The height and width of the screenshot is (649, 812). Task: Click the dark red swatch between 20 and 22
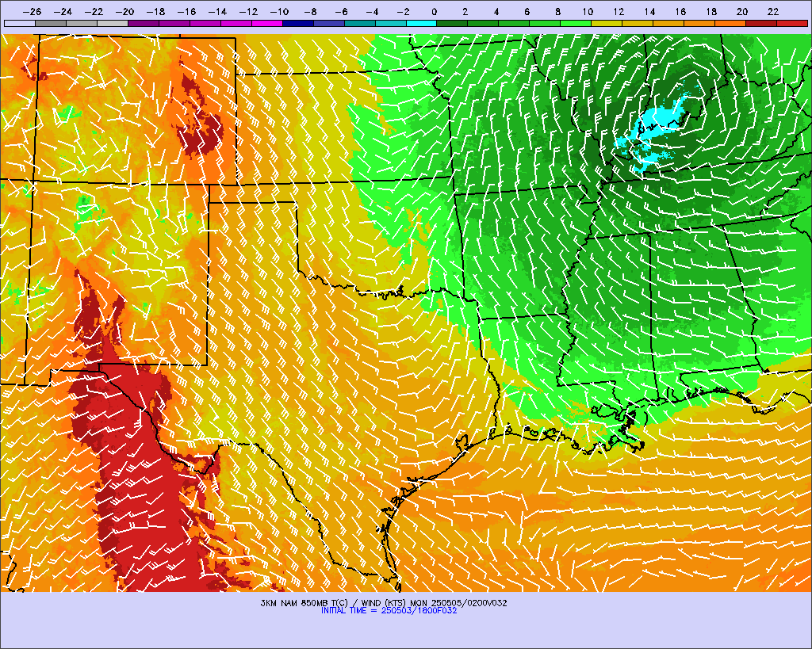tap(761, 23)
